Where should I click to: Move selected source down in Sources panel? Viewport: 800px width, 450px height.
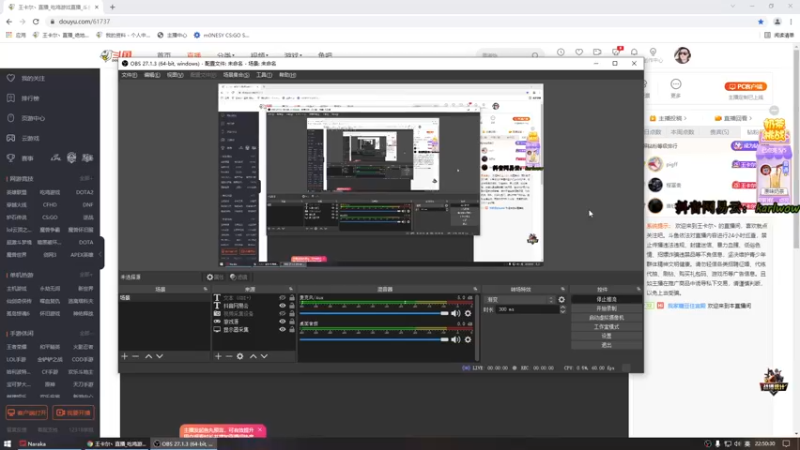point(264,356)
